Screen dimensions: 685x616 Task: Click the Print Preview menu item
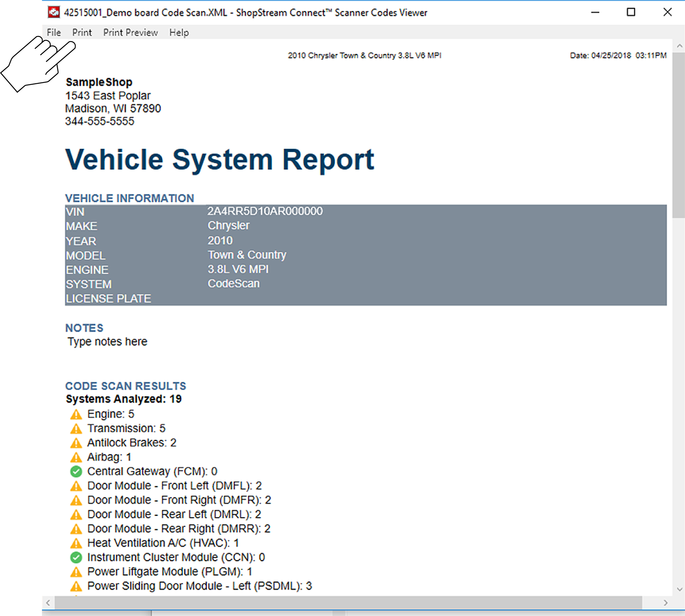click(x=130, y=33)
